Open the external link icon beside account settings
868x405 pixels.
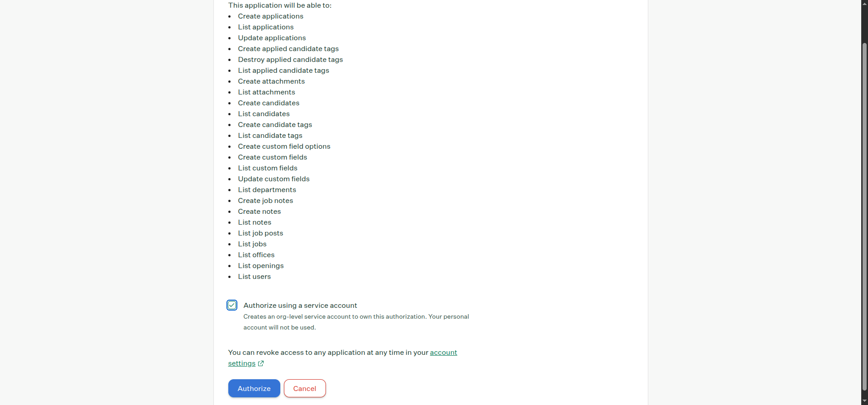(x=261, y=363)
